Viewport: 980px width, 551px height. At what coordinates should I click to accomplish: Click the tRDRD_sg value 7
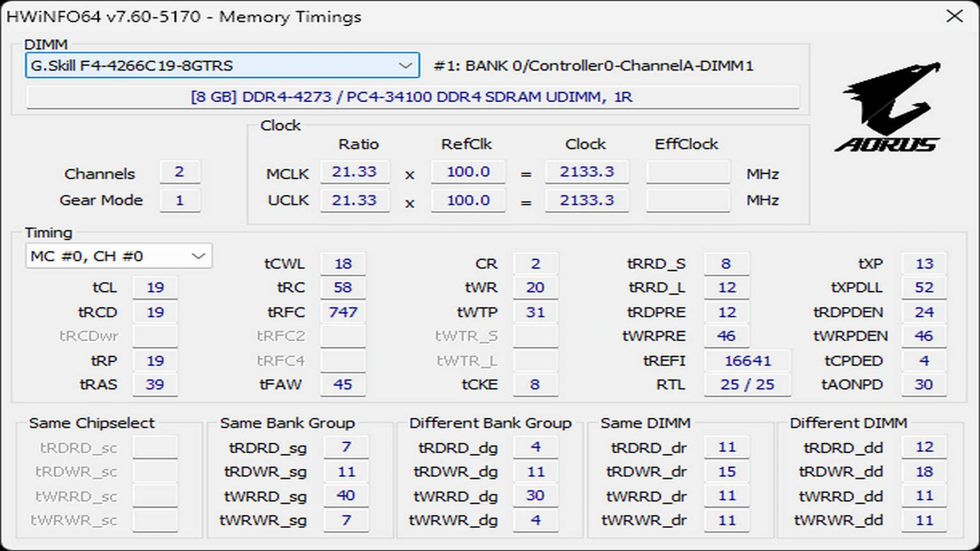click(x=346, y=447)
